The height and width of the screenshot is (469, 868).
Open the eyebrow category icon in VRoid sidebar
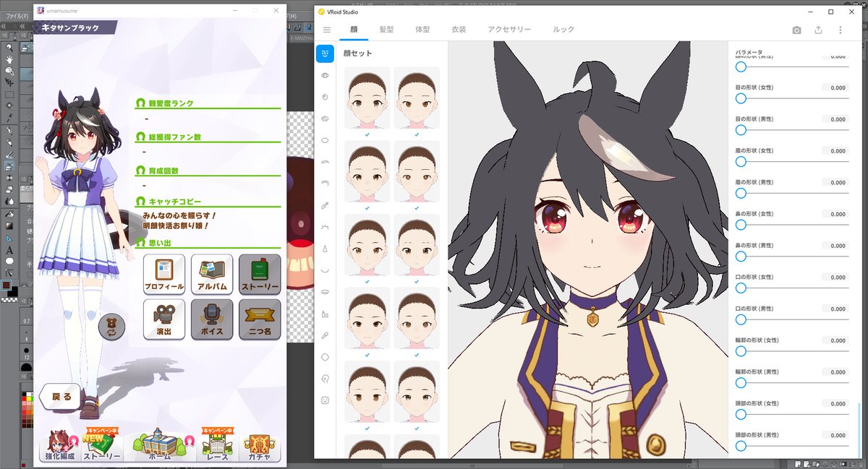coord(325,162)
